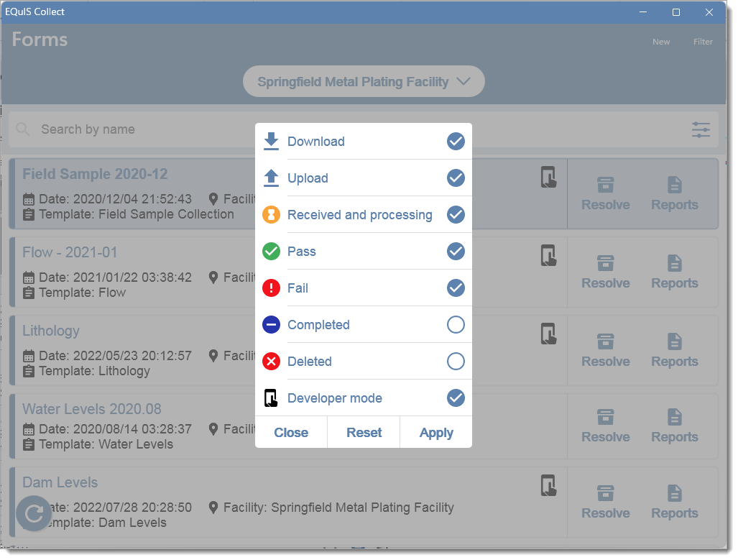Click the refresh circular arrow button
The height and width of the screenshot is (560, 738).
click(34, 514)
